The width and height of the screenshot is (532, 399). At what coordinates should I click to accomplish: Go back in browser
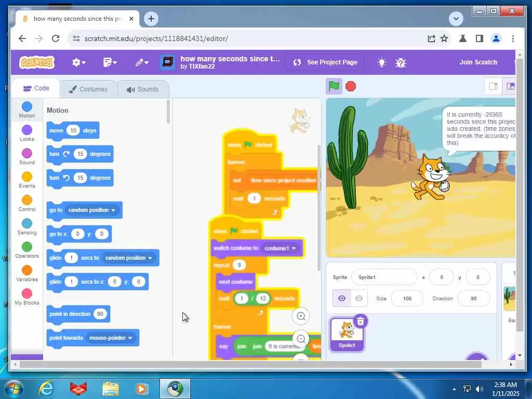coord(22,38)
